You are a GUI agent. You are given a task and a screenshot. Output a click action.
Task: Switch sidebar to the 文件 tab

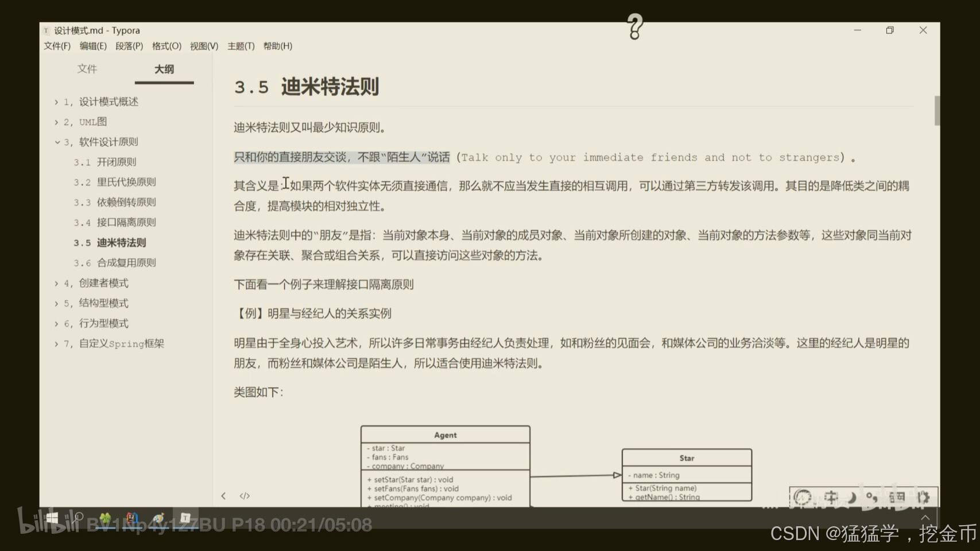[87, 69]
